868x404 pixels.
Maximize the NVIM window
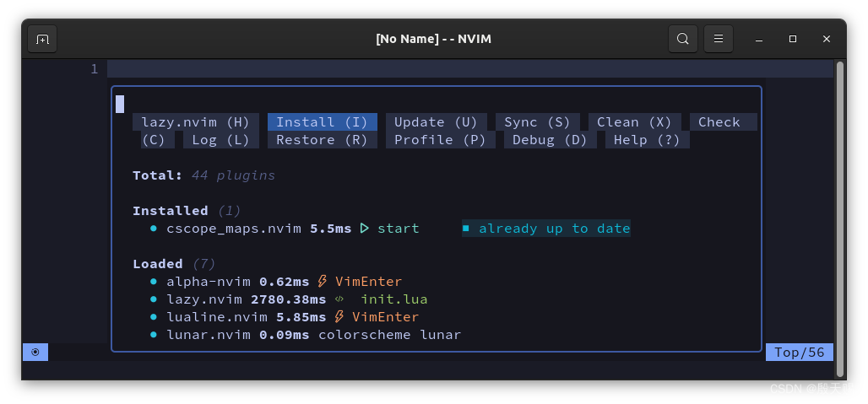[x=793, y=40]
